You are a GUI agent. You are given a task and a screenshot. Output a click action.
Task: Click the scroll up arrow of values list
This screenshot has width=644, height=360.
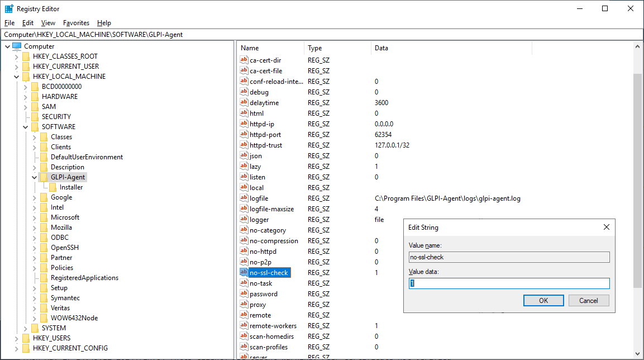tap(637, 46)
